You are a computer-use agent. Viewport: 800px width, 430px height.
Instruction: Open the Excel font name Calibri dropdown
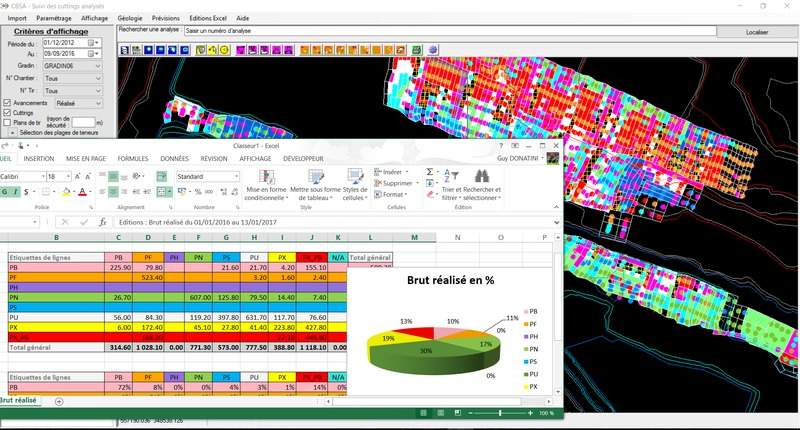click(43, 176)
